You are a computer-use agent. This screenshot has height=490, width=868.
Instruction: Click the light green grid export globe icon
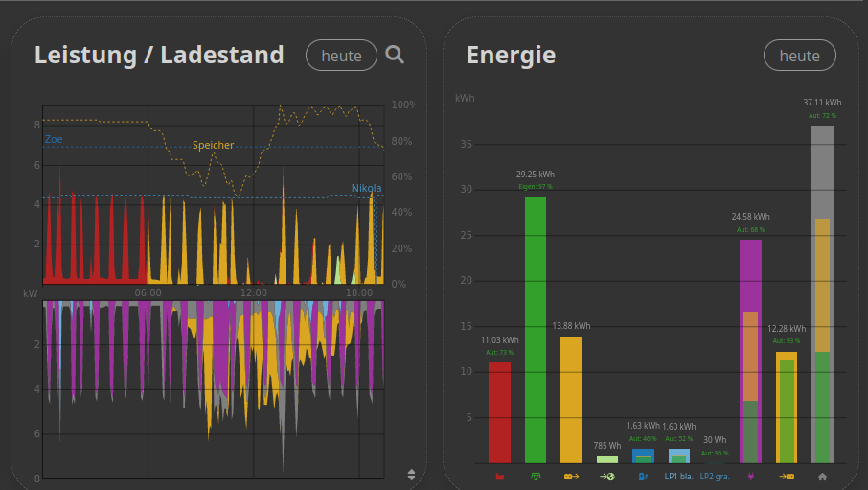pyautogui.click(x=606, y=477)
